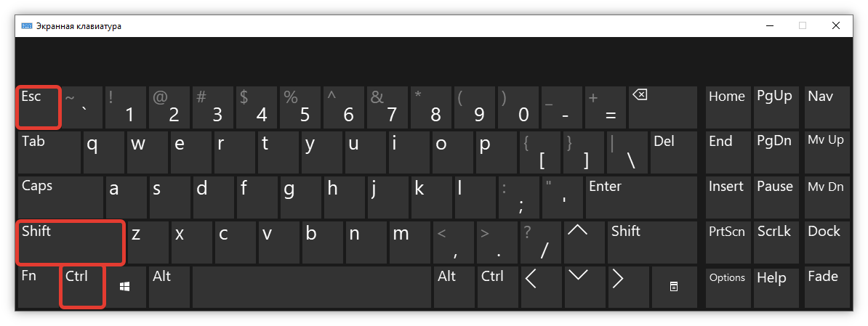868x326 pixels.
Task: Toggle the ScrLk key
Action: [x=776, y=242]
